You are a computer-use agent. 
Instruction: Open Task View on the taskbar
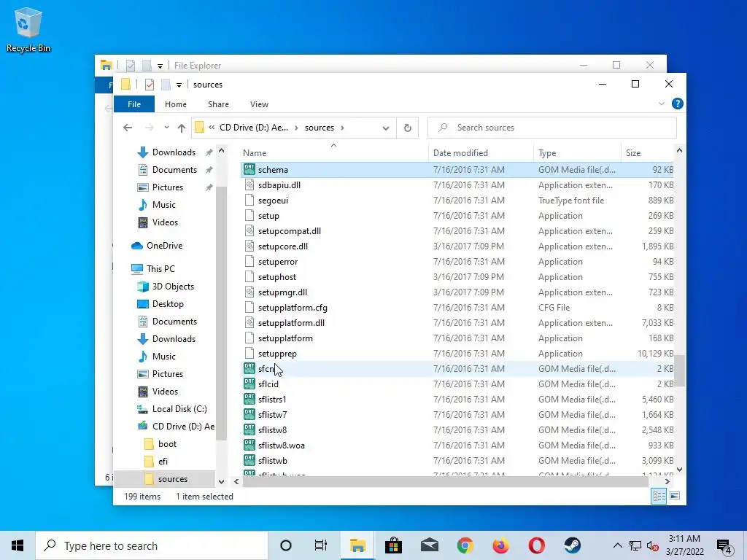coord(321,545)
